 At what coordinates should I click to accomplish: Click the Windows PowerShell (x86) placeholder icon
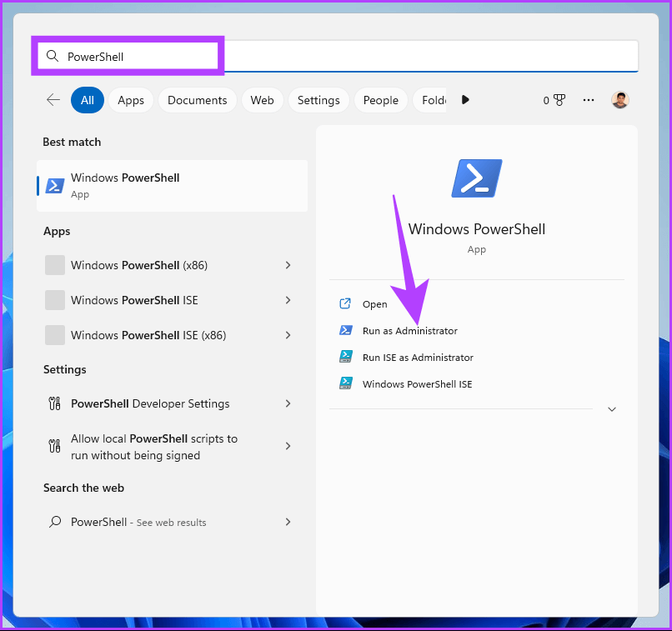click(x=55, y=265)
